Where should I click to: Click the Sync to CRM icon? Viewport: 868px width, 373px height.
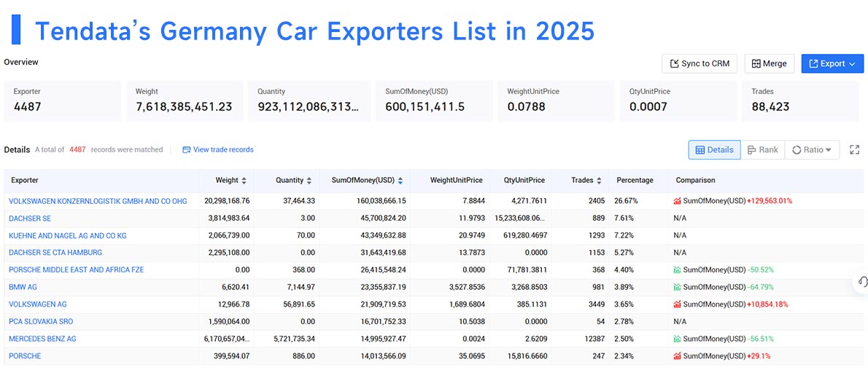674,63
